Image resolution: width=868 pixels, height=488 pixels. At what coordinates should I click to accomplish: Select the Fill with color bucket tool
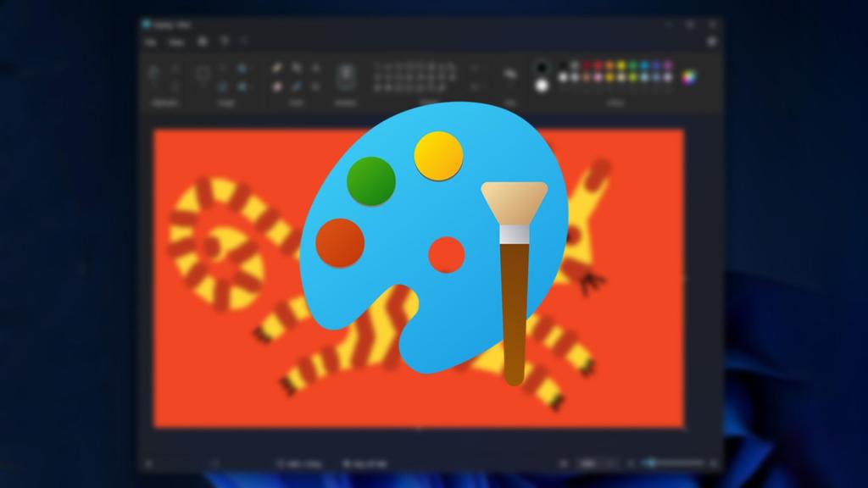297,68
